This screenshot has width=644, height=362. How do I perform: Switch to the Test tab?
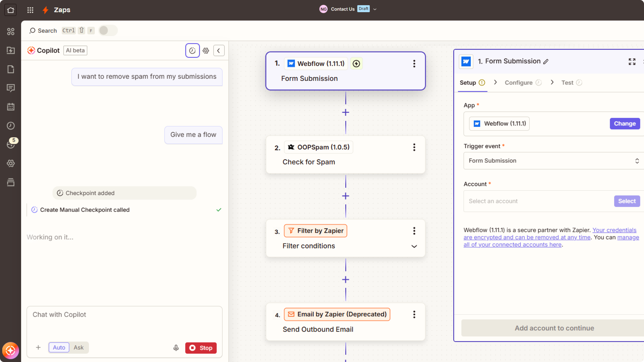click(x=567, y=83)
